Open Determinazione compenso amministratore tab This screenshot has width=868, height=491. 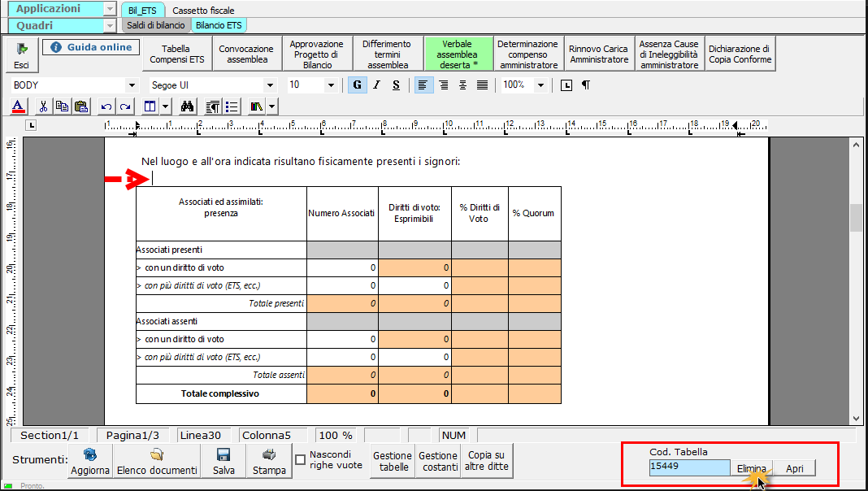click(528, 54)
